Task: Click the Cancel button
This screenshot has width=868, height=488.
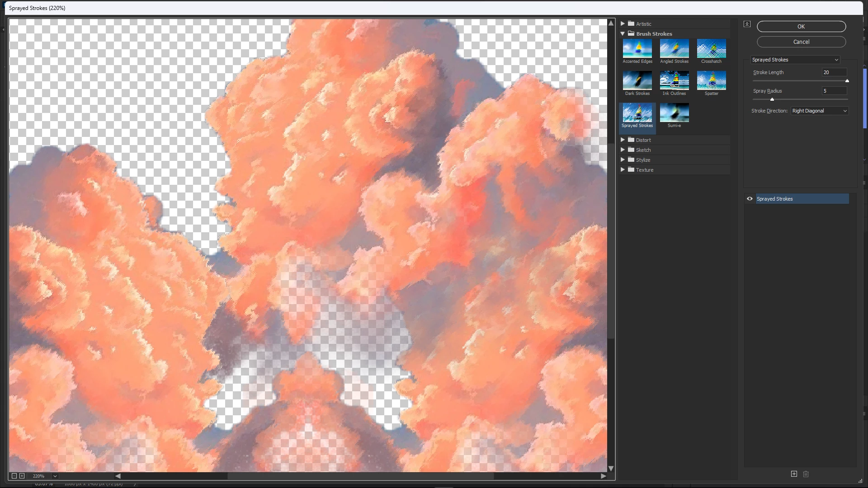Action: pyautogui.click(x=801, y=42)
